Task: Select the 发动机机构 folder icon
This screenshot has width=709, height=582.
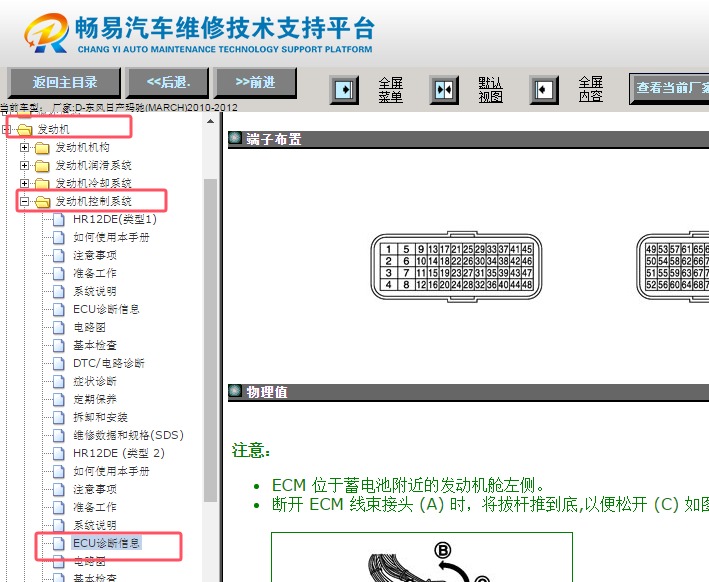Action: (42, 148)
